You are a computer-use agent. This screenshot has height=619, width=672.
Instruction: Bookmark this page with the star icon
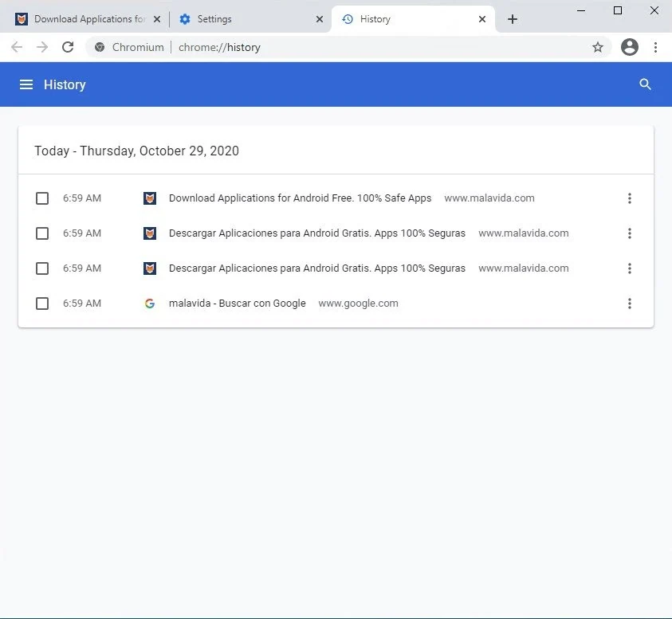(x=597, y=47)
